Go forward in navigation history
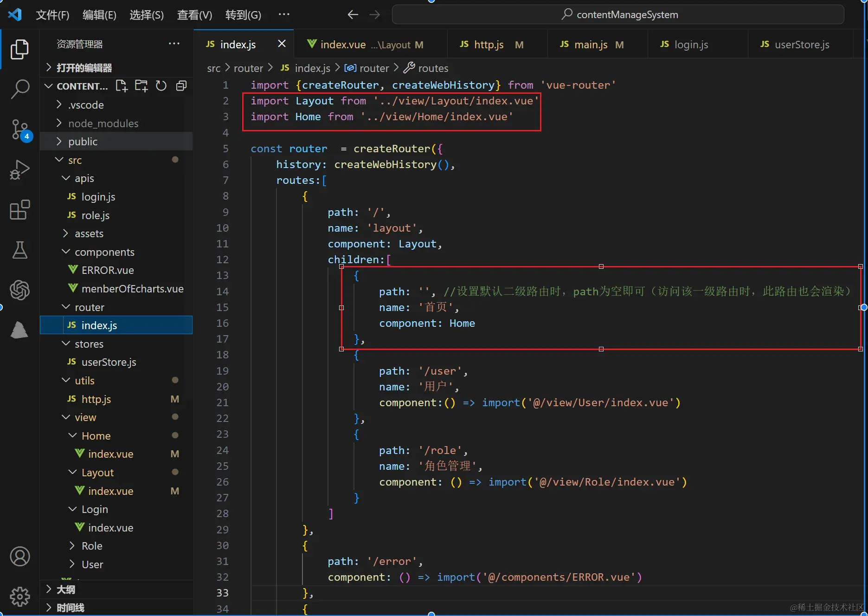Viewport: 868px width, 616px height. pyautogui.click(x=375, y=15)
